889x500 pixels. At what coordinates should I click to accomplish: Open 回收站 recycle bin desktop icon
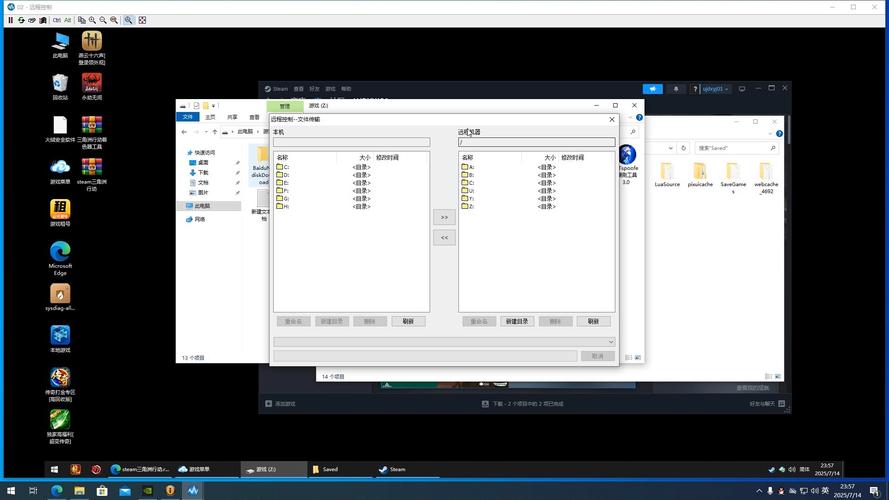[x=60, y=87]
